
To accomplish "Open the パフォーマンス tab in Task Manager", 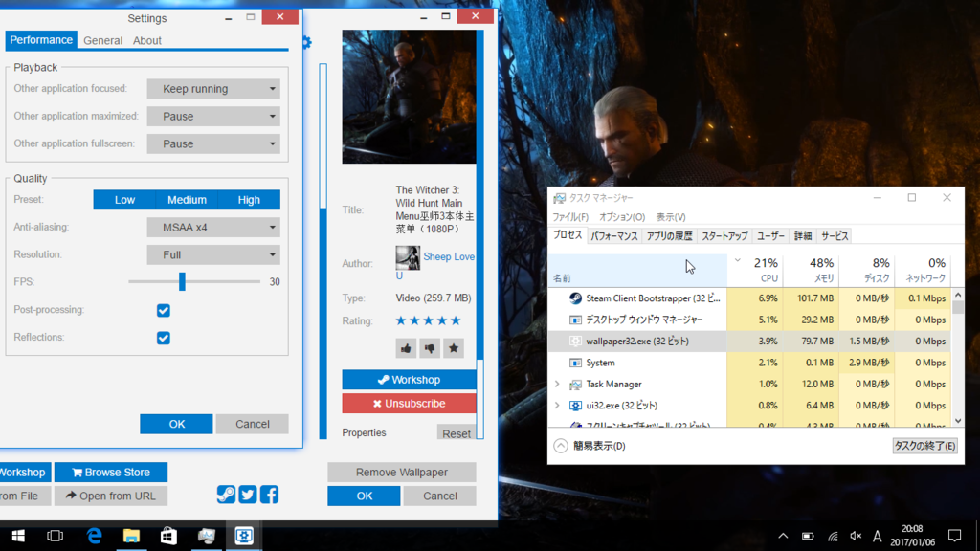I will click(613, 236).
